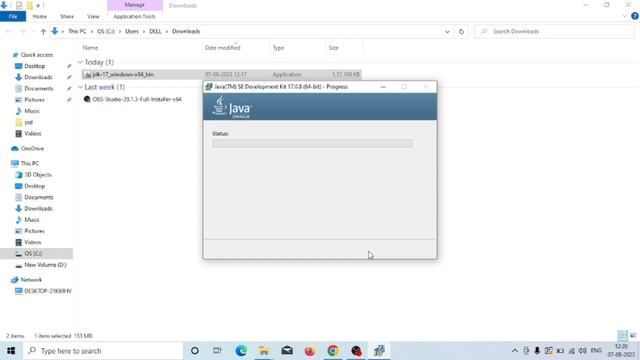The height and width of the screenshot is (360, 640).
Task: Select the jdk-17_windows-x64_bin file
Action: tap(222, 74)
